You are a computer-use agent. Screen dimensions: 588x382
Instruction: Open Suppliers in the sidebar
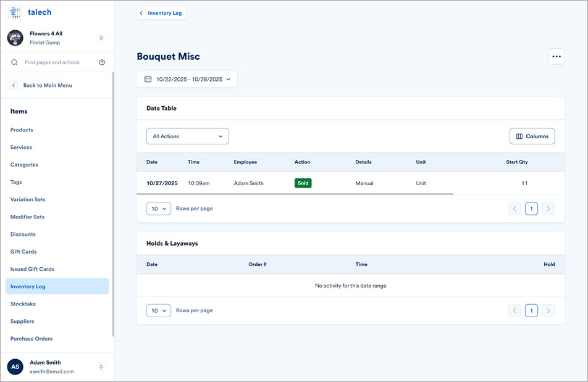click(x=22, y=322)
